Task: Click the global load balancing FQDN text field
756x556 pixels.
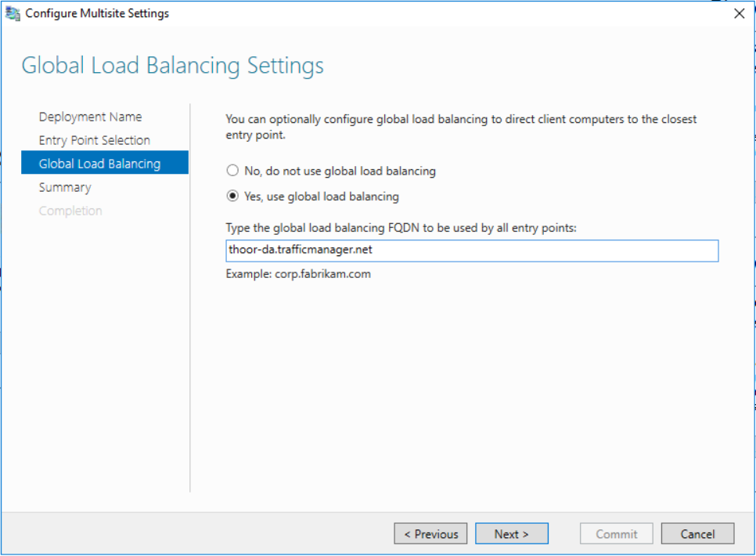Action: pos(472,251)
